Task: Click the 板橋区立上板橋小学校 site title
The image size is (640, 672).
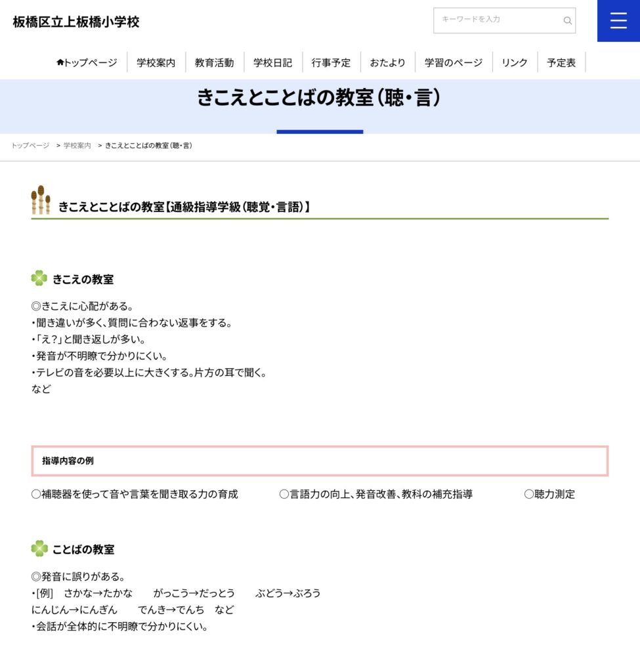Action: pos(76,22)
